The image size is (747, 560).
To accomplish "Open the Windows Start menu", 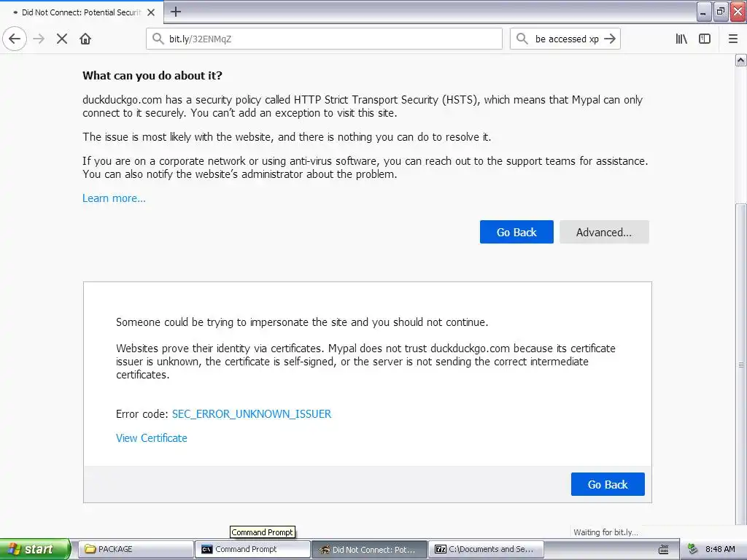I will click(34, 549).
